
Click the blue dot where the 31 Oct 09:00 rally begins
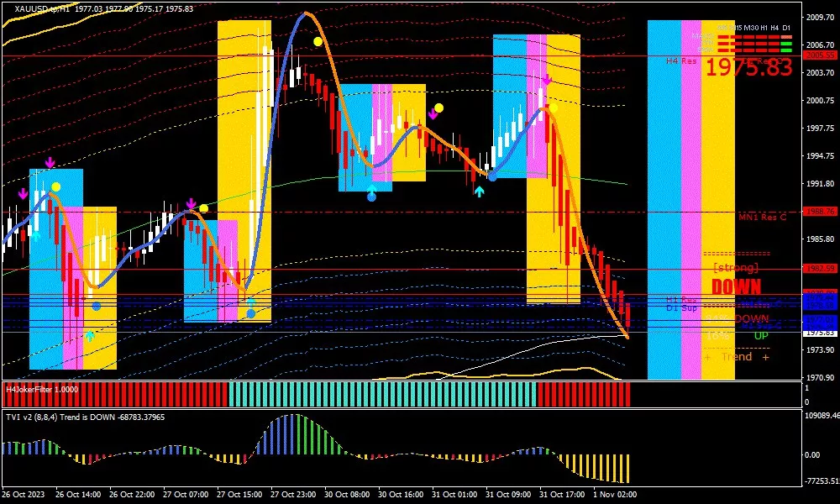(x=491, y=176)
